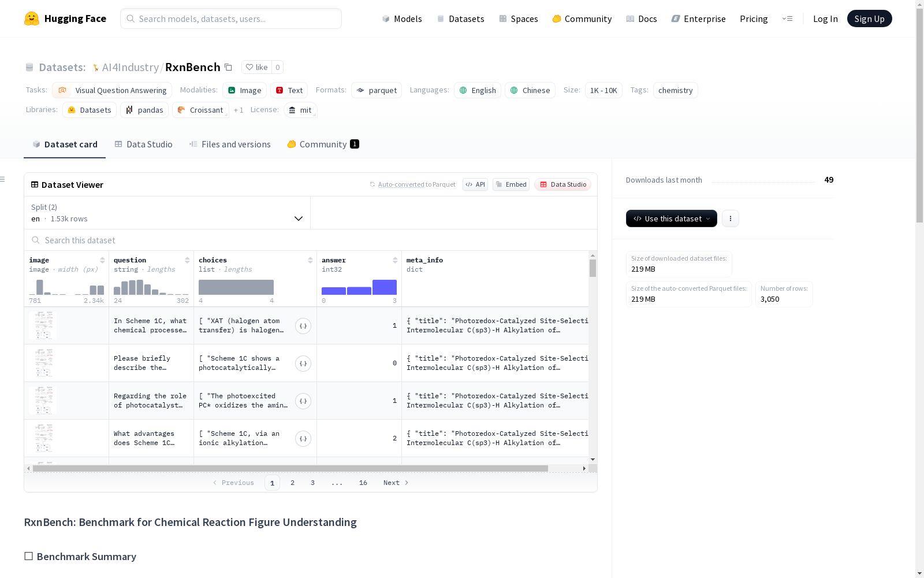This screenshot has width=924, height=578.
Task: Open the Files and versions tab
Action: pos(230,144)
